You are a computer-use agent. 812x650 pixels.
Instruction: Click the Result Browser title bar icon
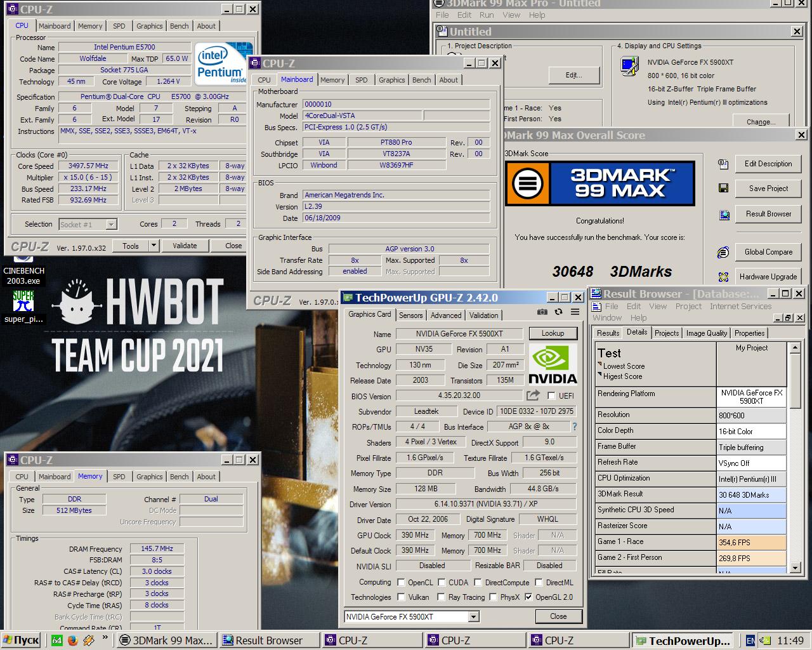(596, 294)
